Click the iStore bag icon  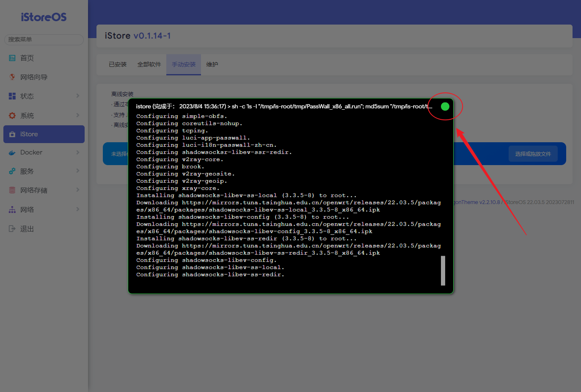click(12, 134)
